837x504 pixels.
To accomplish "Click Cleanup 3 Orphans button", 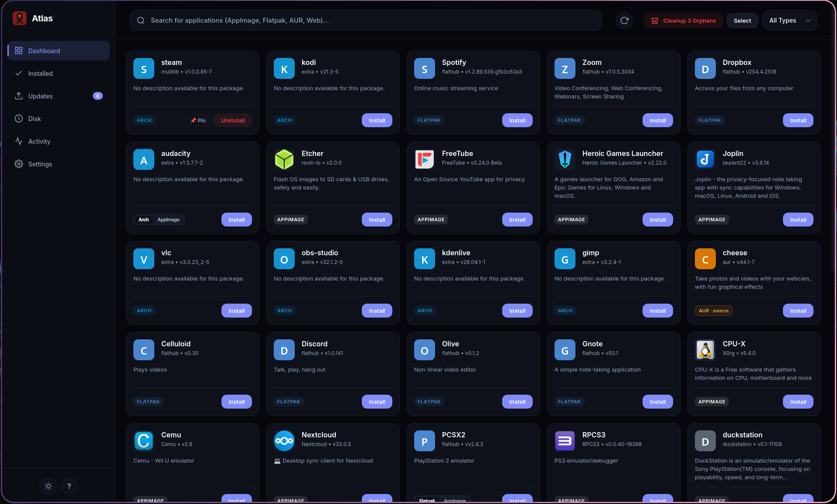I will [x=683, y=20].
